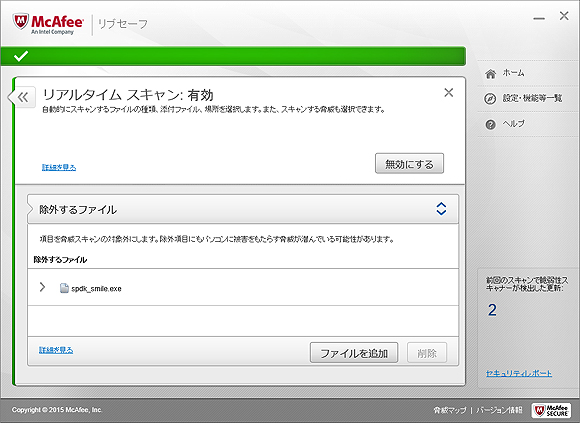Expand the spdk_smile.exe entry chevron
The image size is (580, 423).
(42, 287)
